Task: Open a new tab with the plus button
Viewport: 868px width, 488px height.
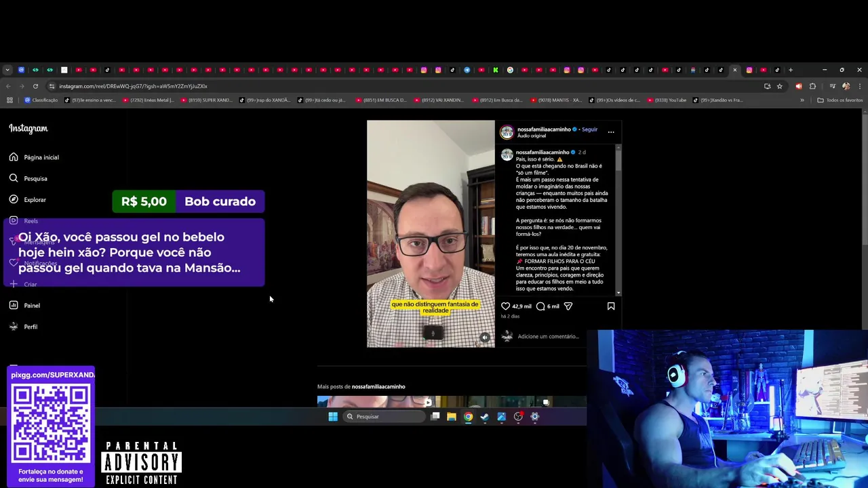Action: coord(790,70)
